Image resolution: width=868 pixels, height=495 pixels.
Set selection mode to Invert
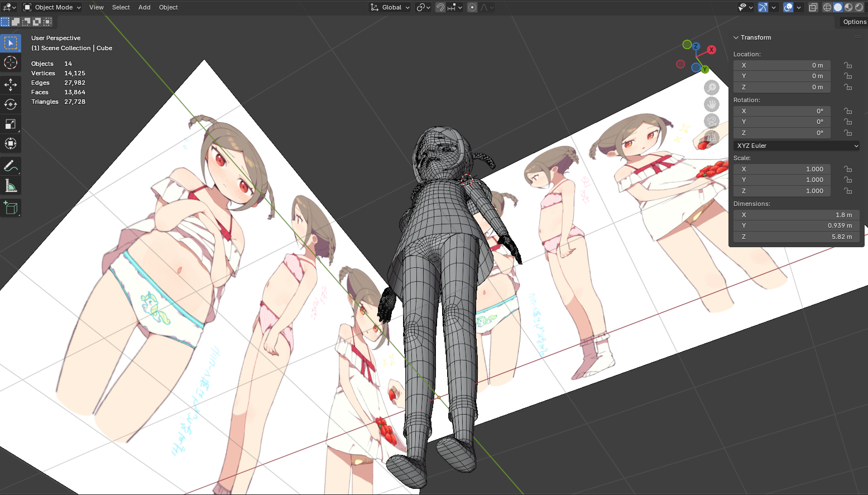(37, 22)
